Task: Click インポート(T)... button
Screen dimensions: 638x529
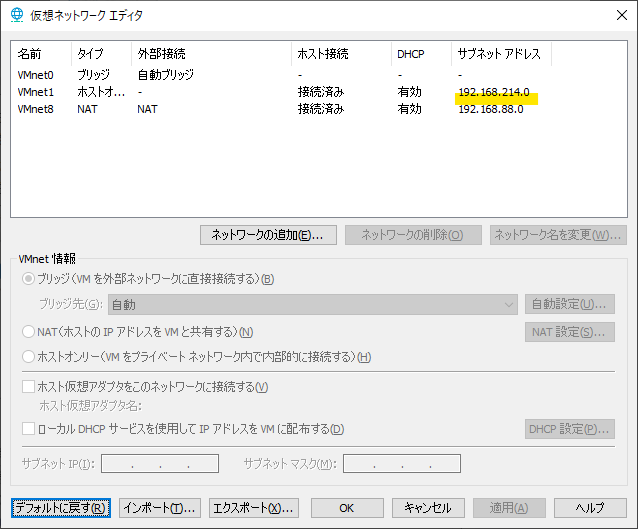Action: pos(160,508)
